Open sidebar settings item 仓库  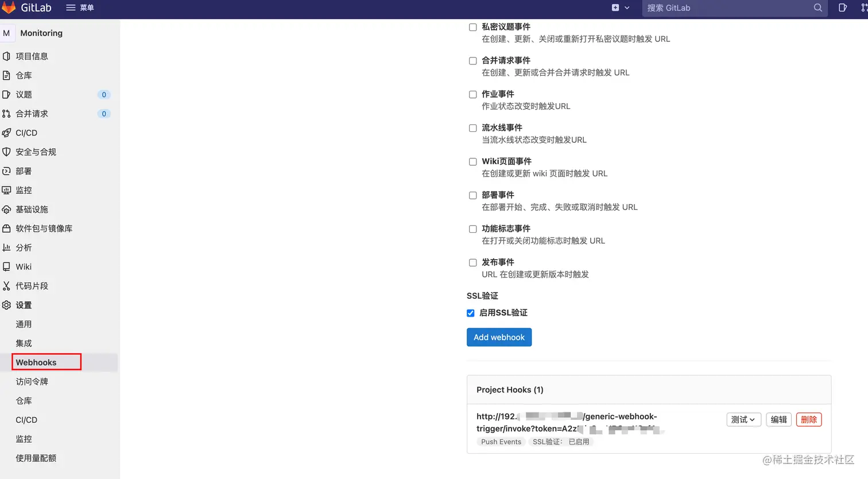click(x=24, y=400)
